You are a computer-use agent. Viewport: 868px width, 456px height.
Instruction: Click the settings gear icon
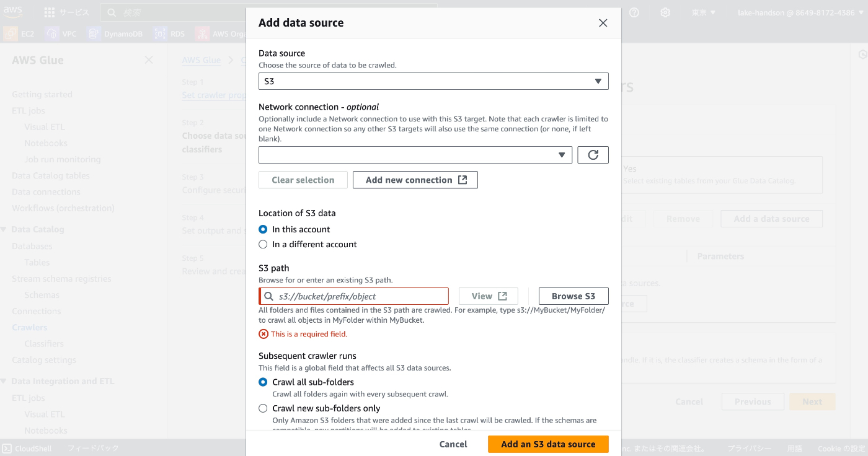coord(665,12)
